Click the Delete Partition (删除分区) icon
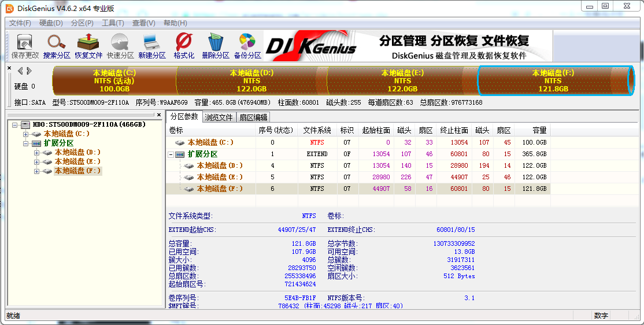The height and width of the screenshot is (325, 644). [216, 46]
